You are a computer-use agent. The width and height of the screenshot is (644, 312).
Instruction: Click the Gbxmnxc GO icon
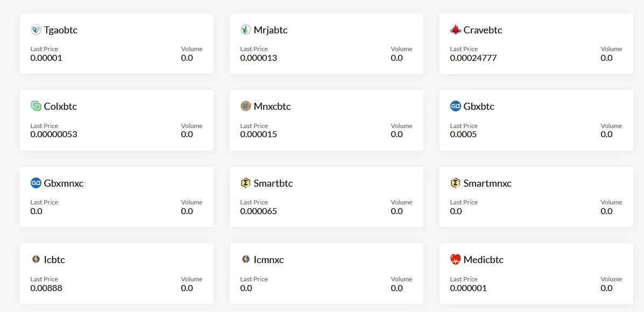(x=36, y=183)
